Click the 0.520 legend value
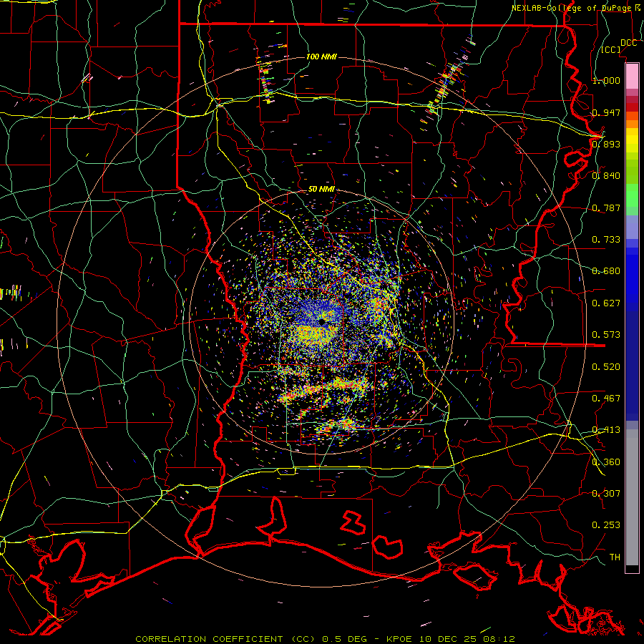Viewport: 644px width, 644px height. click(x=606, y=367)
